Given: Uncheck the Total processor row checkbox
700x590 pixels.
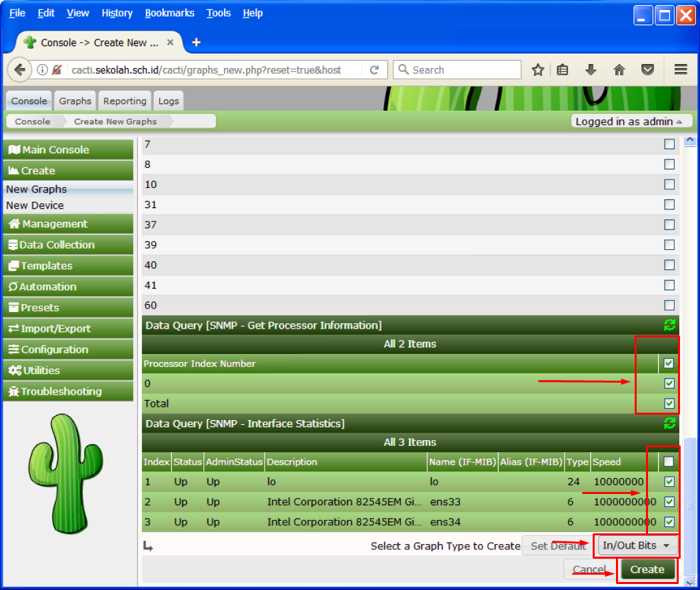Looking at the screenshot, I should tap(669, 403).
